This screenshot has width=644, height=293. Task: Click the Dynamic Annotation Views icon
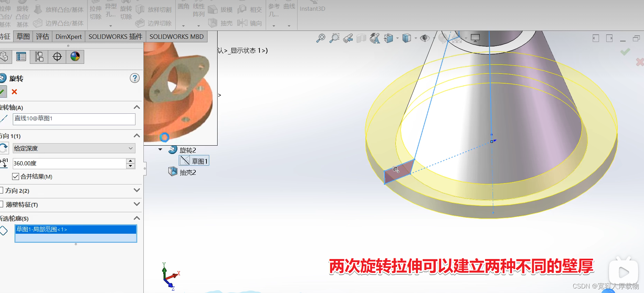coord(375,38)
